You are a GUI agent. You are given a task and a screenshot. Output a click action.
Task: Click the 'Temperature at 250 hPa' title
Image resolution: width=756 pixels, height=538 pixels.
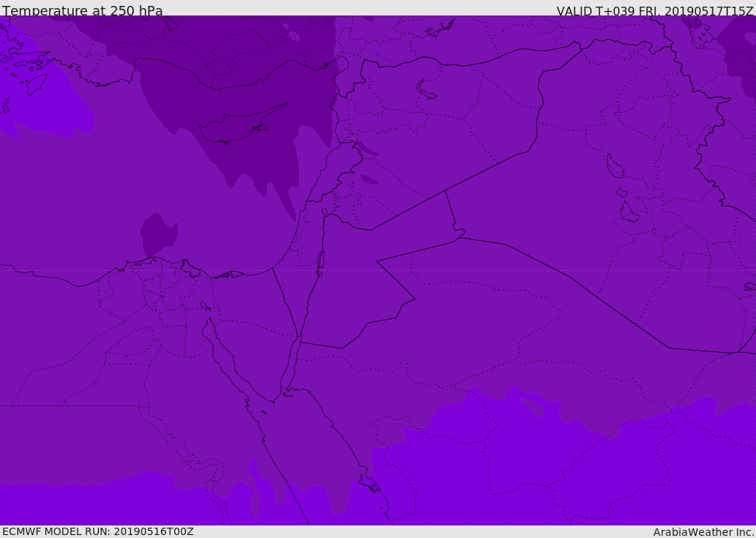tap(83, 10)
